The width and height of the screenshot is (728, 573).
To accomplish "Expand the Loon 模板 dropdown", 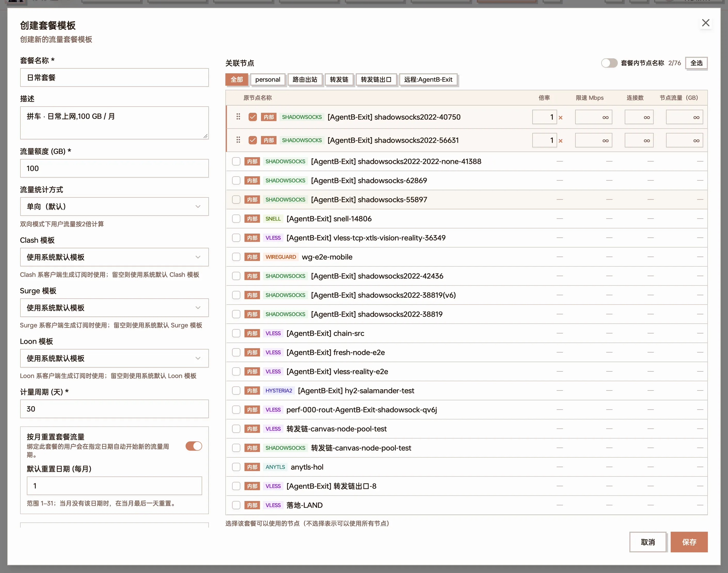I will click(x=114, y=358).
